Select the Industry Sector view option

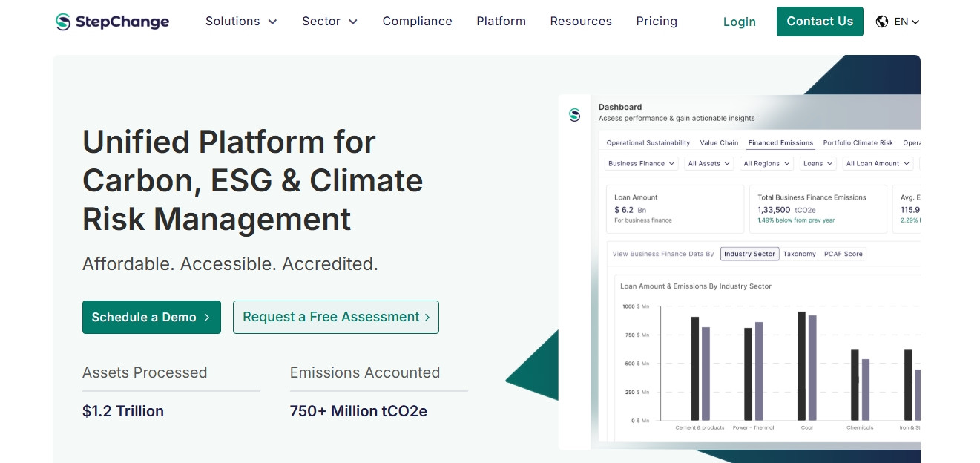[x=749, y=254]
